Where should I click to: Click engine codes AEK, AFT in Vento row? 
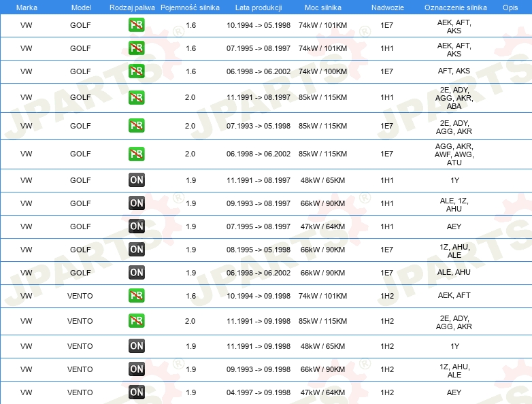point(454,295)
